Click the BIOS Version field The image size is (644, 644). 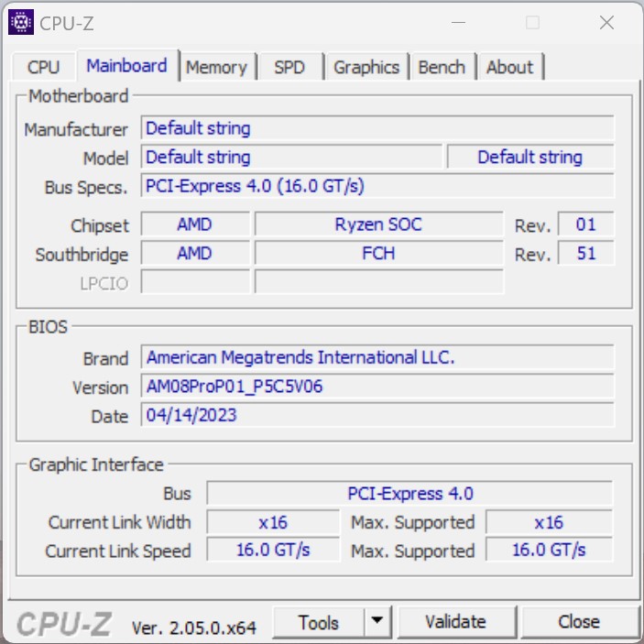[x=377, y=387]
